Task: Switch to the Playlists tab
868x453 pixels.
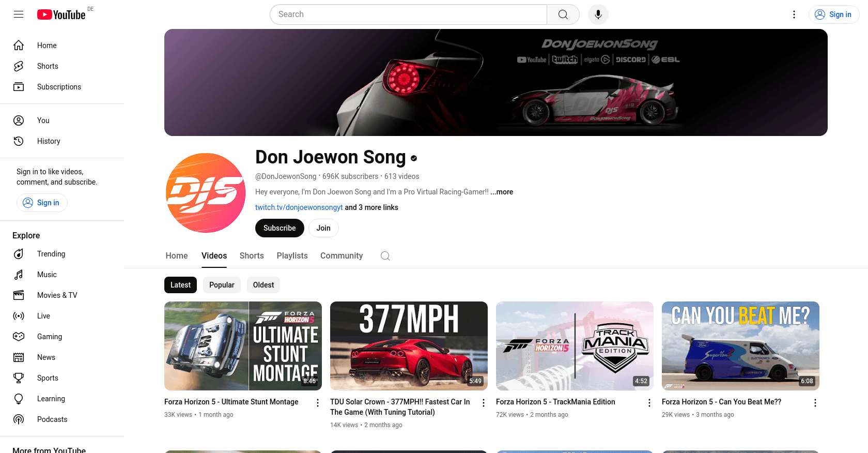Action: (x=292, y=256)
